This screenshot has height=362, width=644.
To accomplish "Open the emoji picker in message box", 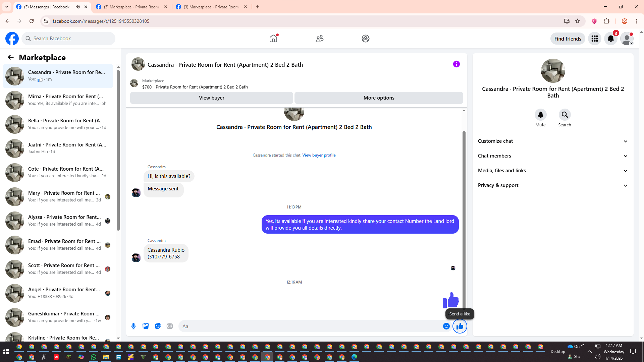I will (x=446, y=326).
